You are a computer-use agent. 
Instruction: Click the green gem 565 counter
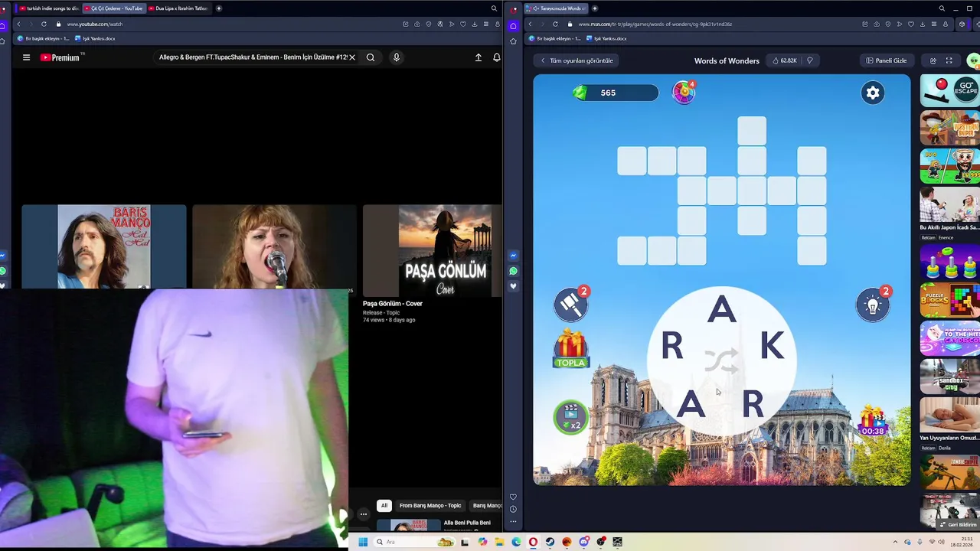click(x=615, y=93)
